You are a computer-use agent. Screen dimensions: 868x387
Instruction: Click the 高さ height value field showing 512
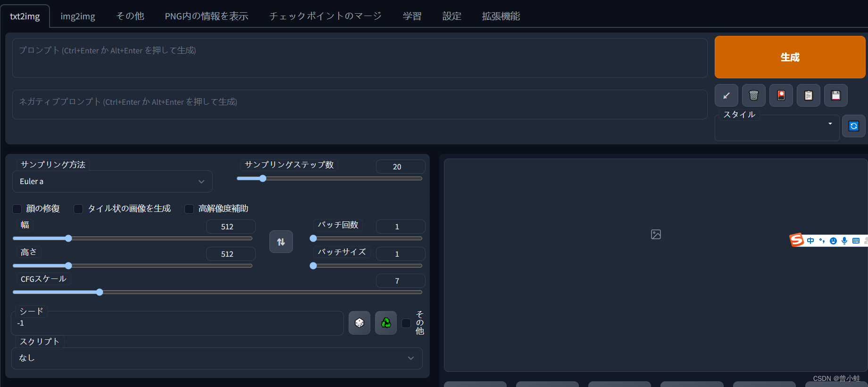[231, 254]
